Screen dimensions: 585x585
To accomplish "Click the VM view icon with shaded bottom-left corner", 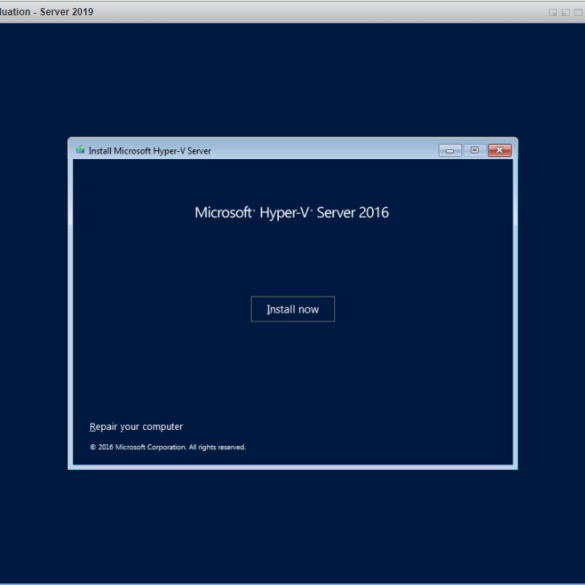I will point(566,12).
